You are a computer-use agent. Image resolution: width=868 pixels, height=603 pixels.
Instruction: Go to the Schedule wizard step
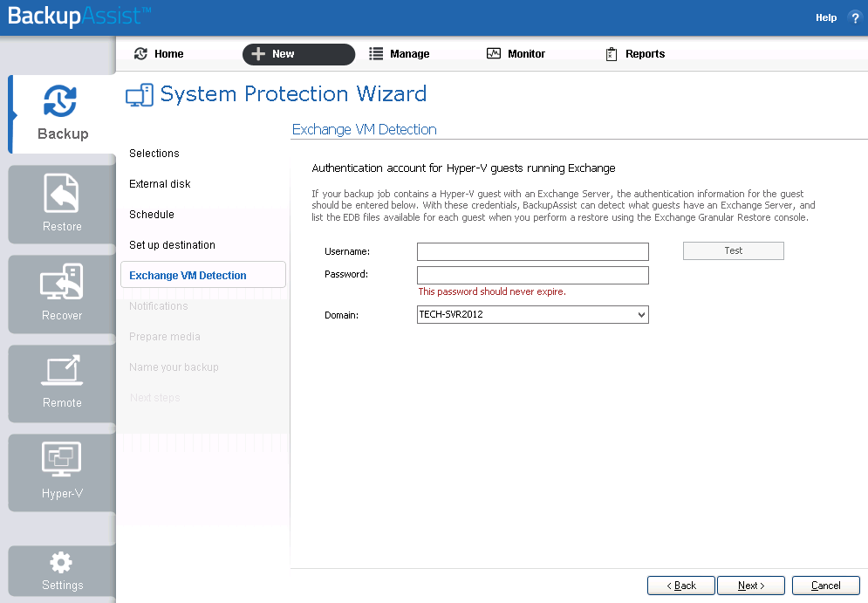point(151,215)
